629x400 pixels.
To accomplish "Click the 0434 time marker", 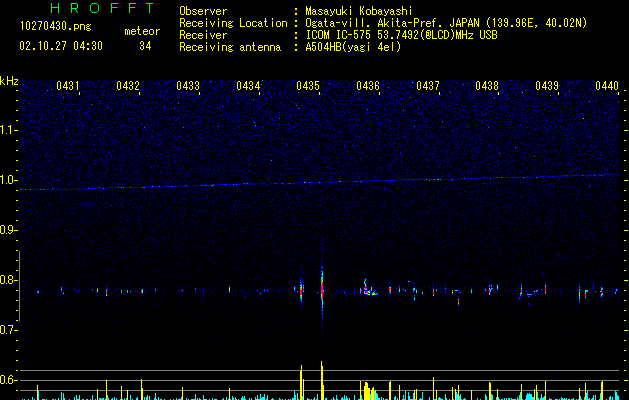I will pyautogui.click(x=248, y=86).
